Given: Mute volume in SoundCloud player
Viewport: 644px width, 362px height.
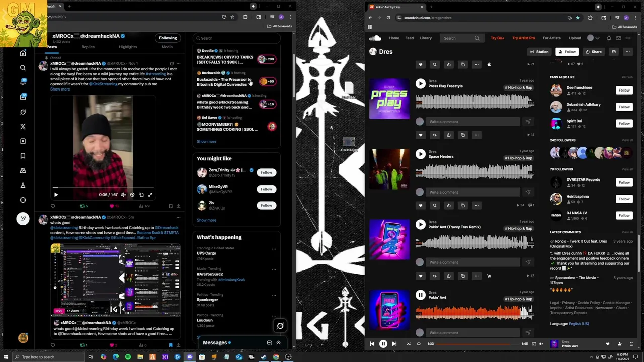Looking at the screenshot, I should click(x=541, y=344).
